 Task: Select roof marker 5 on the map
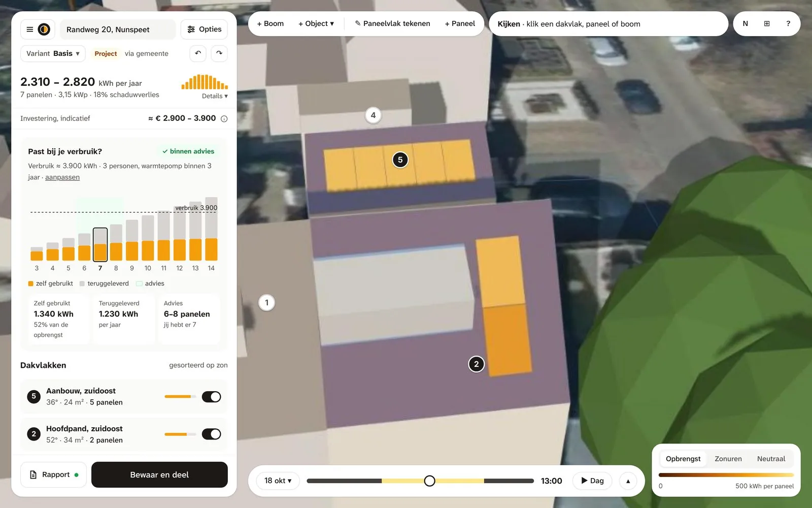coord(400,160)
